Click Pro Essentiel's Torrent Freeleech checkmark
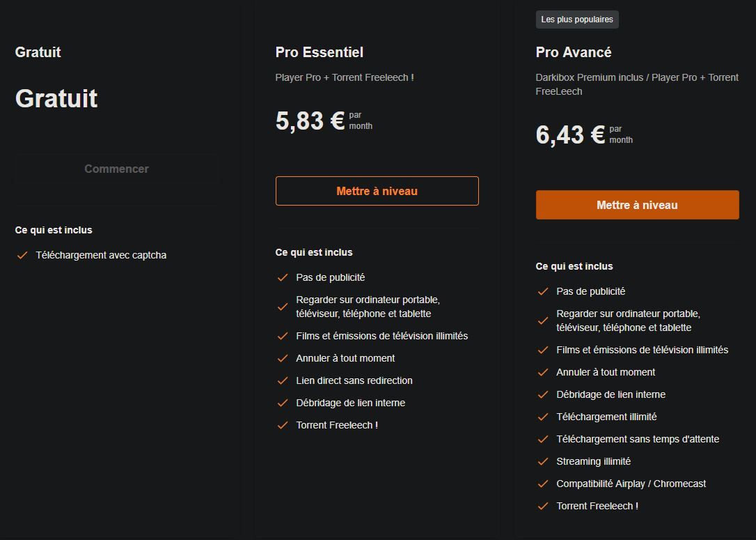The width and height of the screenshot is (756, 540). (283, 425)
